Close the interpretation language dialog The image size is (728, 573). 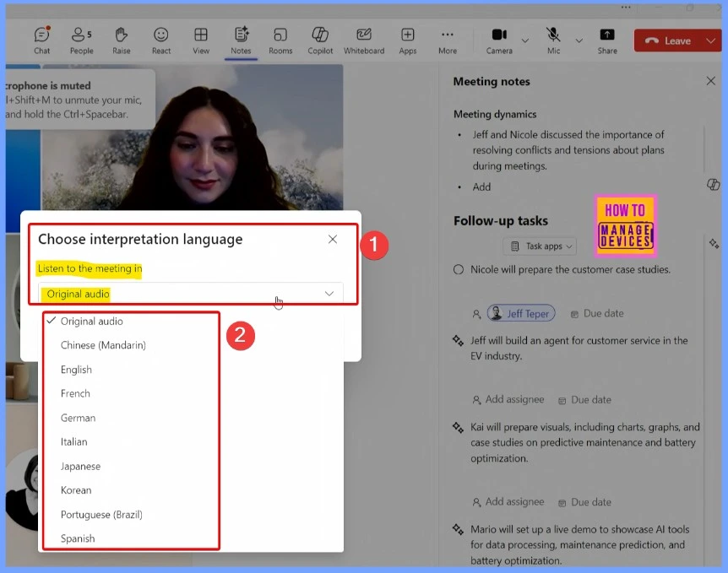[333, 239]
